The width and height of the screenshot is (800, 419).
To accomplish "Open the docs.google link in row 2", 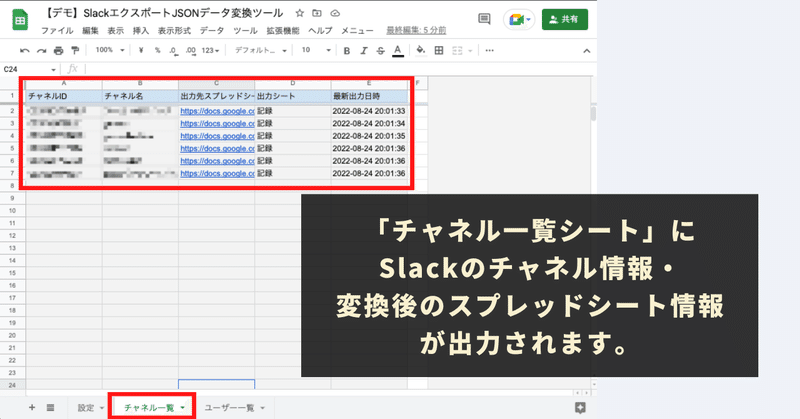I will click(217, 111).
